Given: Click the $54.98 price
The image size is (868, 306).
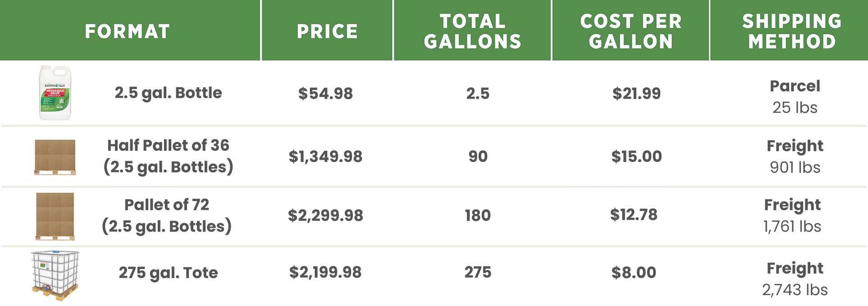Looking at the screenshot, I should point(325,94).
